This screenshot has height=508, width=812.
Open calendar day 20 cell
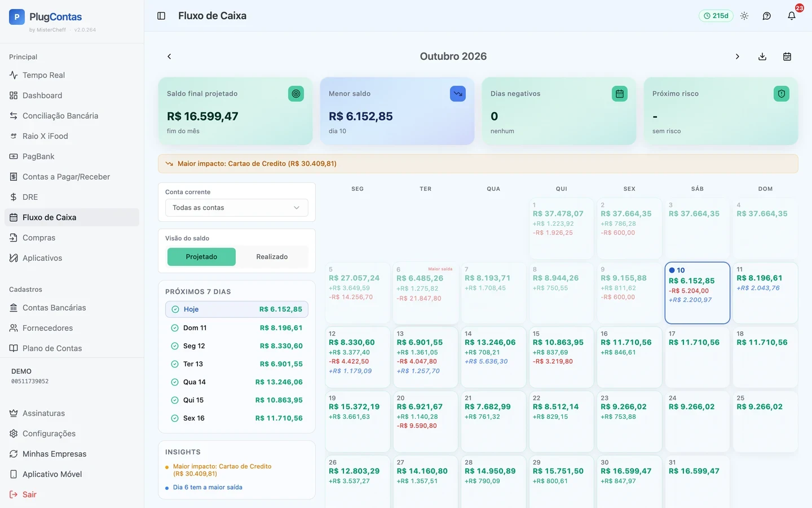(x=426, y=421)
